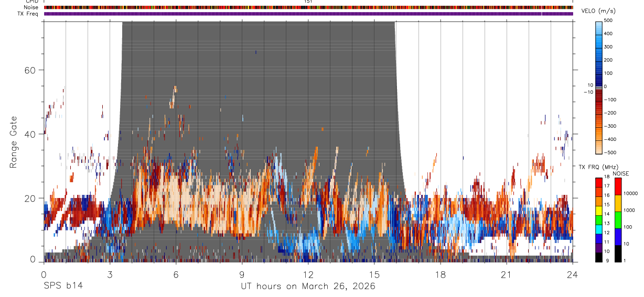Click the 100 label in NOISE legend
Viewport: 644px width, 297px height.
628,227
